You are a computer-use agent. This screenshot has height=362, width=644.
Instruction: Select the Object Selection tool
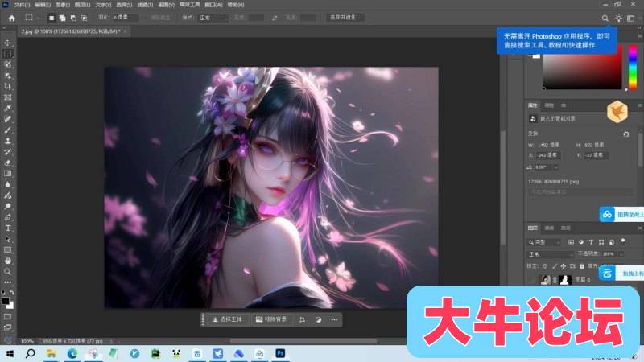(7, 76)
